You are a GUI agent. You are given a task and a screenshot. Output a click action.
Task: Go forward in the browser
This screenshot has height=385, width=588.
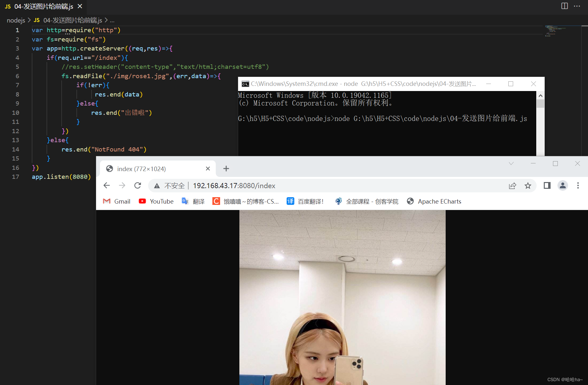click(122, 186)
